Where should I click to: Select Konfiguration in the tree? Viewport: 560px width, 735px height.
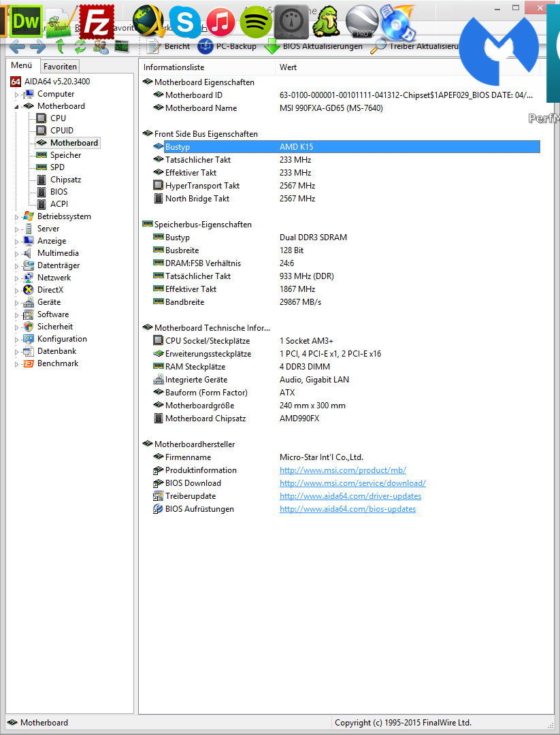(x=62, y=339)
